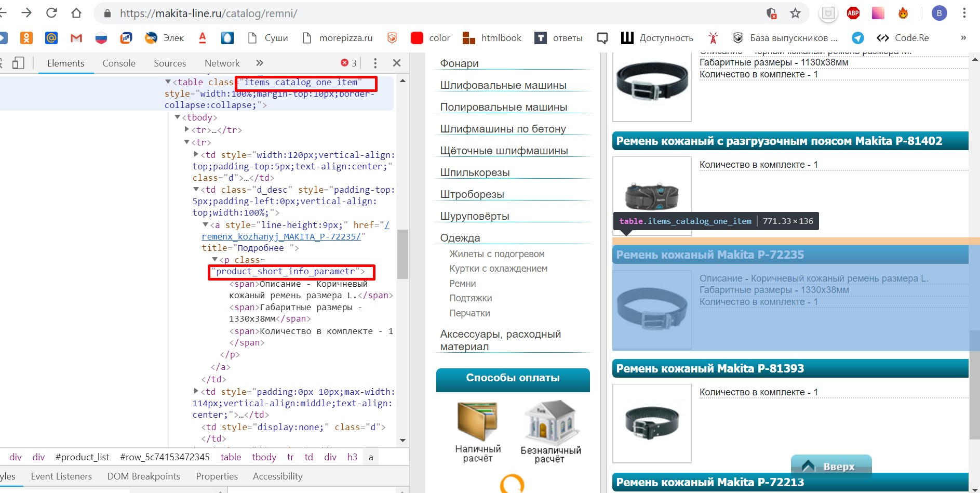Show more DevTools tabs chevron

click(x=260, y=63)
